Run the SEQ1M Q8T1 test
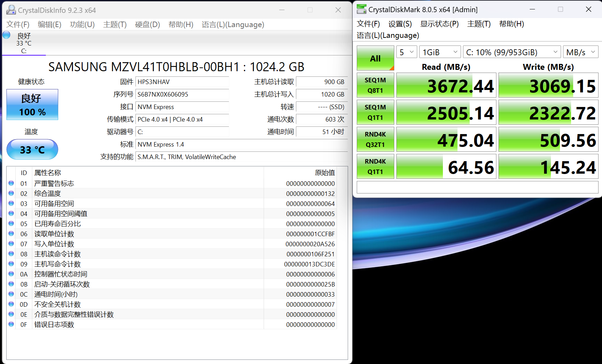Image resolution: width=602 pixels, height=364 pixels. tap(376, 85)
